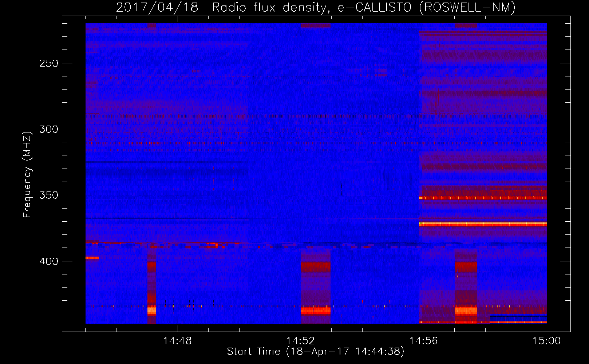The height and width of the screenshot is (364, 589).
Task: Click the 300 frequency tick label
Action: pyautogui.click(x=49, y=129)
